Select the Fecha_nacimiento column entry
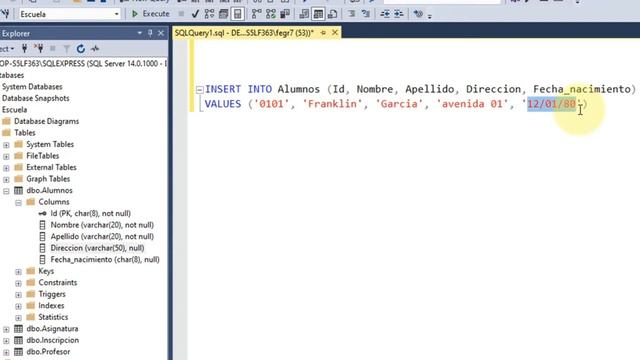Viewport: 640px width, 360px height. point(105,259)
